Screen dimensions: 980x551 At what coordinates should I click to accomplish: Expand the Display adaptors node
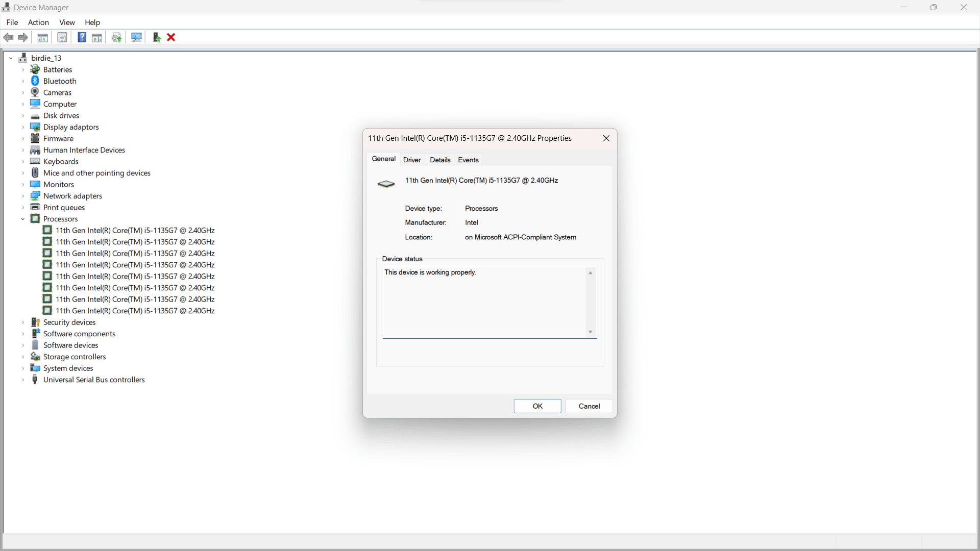[x=23, y=127]
